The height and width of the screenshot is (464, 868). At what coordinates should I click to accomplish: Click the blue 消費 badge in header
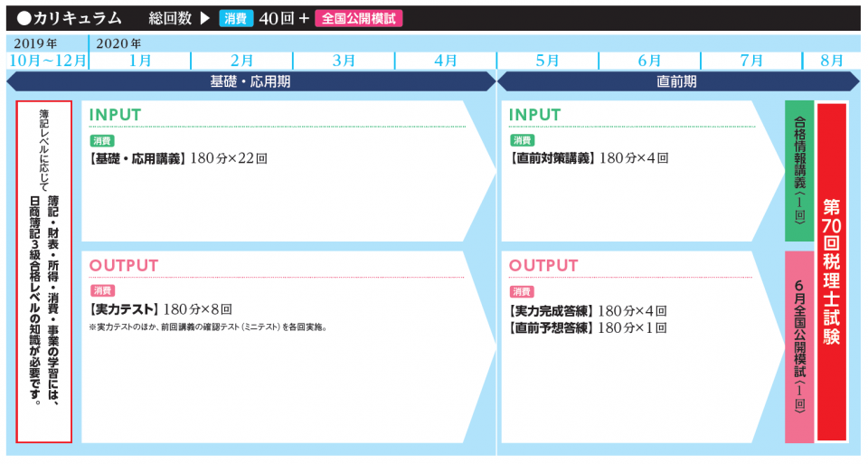pyautogui.click(x=235, y=18)
